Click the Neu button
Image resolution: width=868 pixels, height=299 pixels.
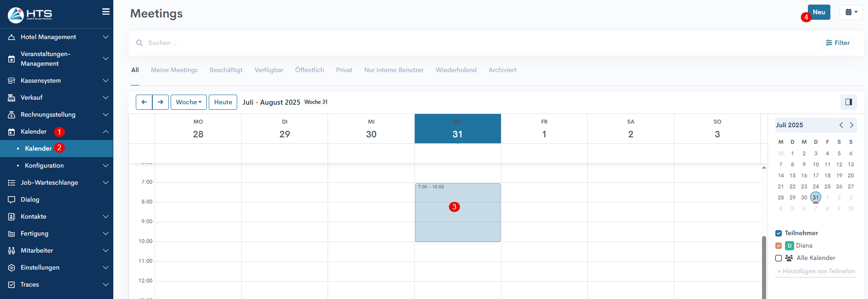pos(819,12)
